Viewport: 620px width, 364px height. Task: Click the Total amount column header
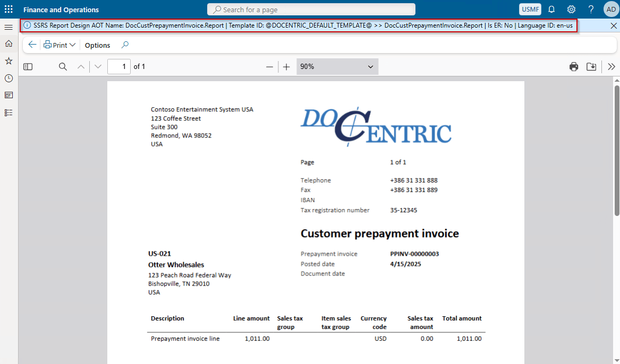462,318
